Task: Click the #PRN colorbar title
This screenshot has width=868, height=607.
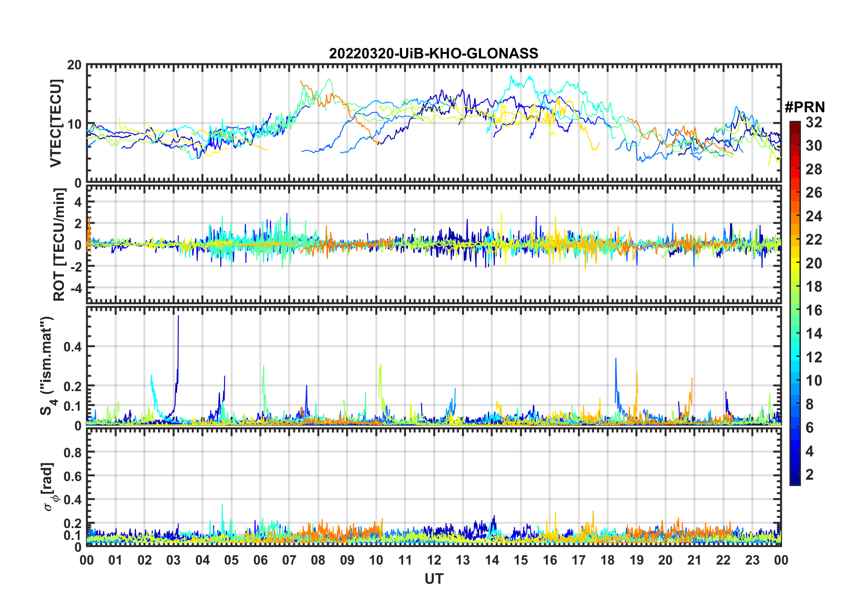Action: [x=805, y=107]
